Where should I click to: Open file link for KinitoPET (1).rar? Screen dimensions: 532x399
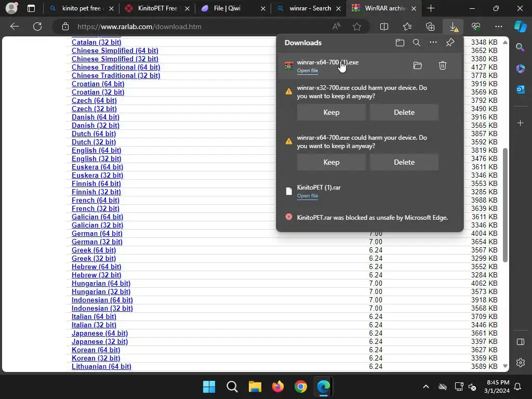click(308, 196)
